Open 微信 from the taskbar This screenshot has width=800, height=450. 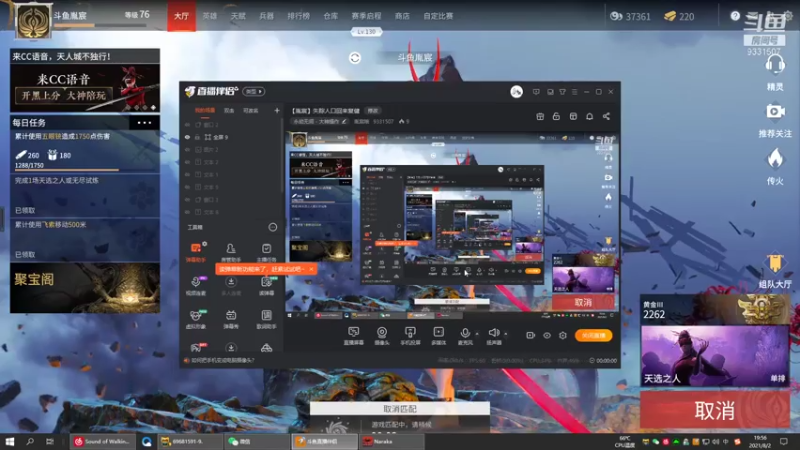coord(255,441)
